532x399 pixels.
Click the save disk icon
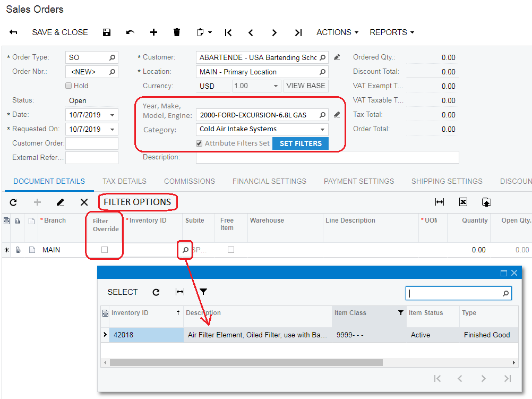[107, 32]
